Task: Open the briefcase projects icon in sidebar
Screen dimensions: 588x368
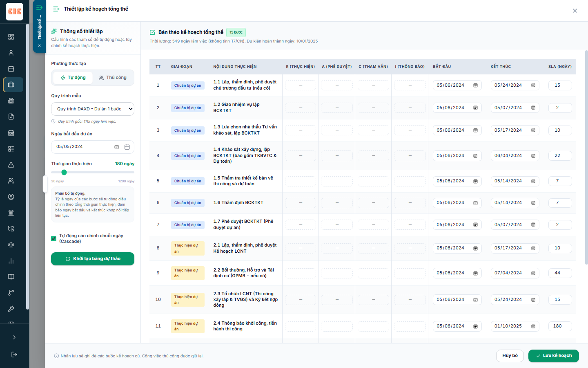Action: [11, 85]
